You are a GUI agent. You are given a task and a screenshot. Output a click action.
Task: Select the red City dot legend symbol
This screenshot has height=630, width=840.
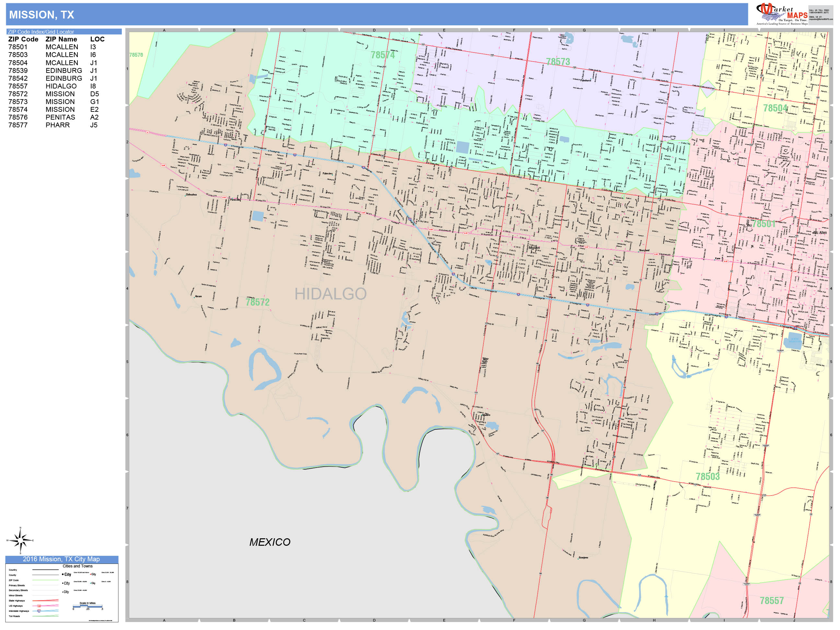(91, 574)
